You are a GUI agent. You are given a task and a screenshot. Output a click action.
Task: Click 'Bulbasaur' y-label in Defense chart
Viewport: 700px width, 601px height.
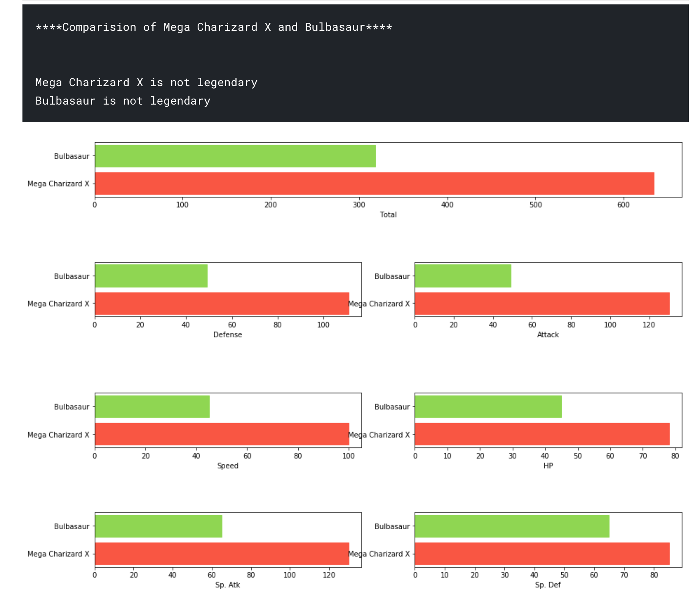click(x=71, y=276)
